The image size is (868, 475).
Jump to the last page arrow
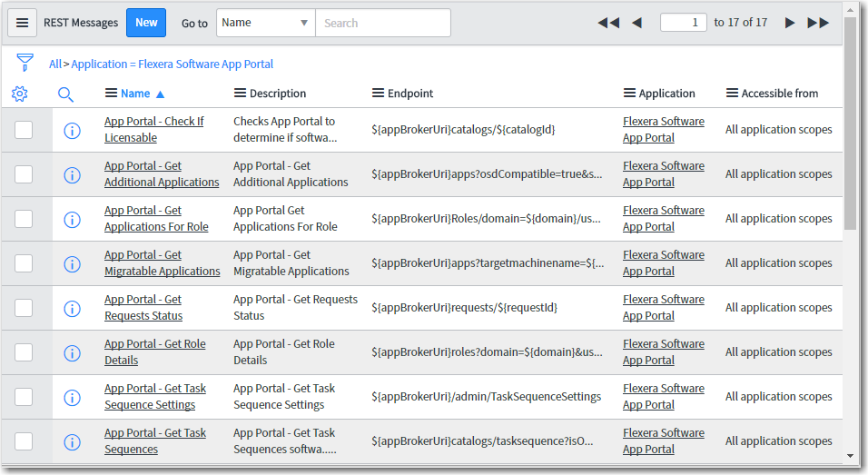pos(818,23)
